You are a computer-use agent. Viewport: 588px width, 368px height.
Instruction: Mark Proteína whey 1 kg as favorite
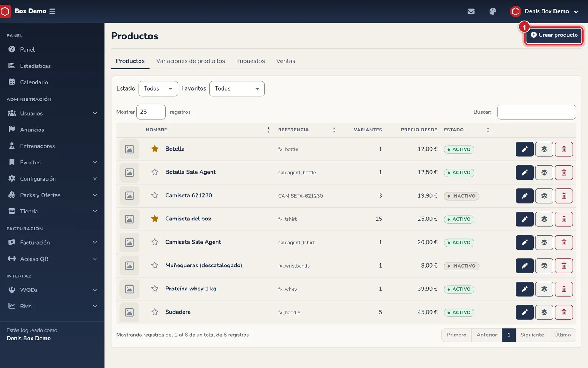pos(155,289)
